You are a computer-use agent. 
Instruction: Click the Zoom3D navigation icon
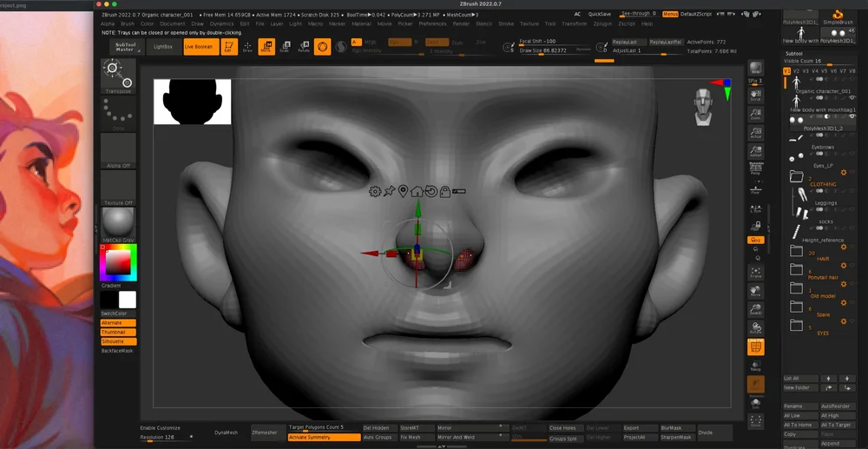756,310
